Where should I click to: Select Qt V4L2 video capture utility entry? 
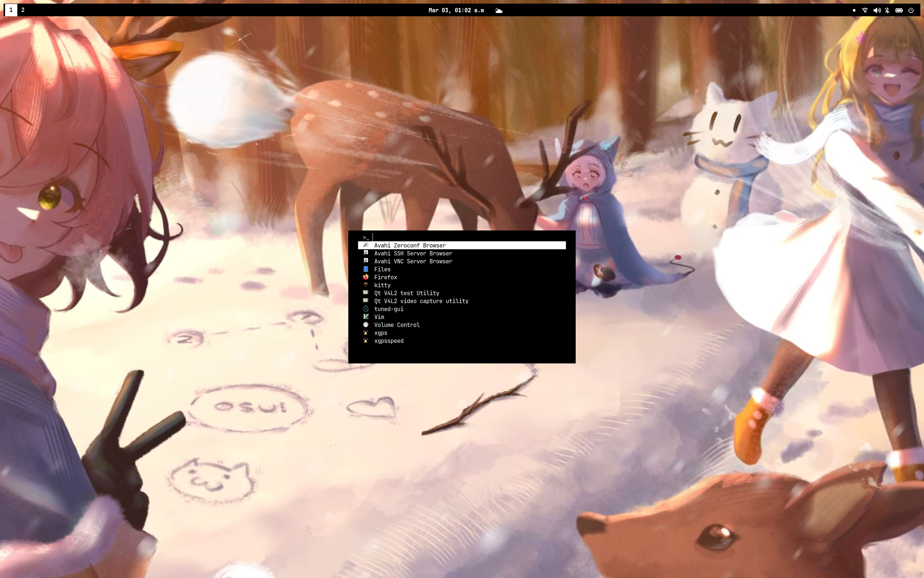(462, 301)
